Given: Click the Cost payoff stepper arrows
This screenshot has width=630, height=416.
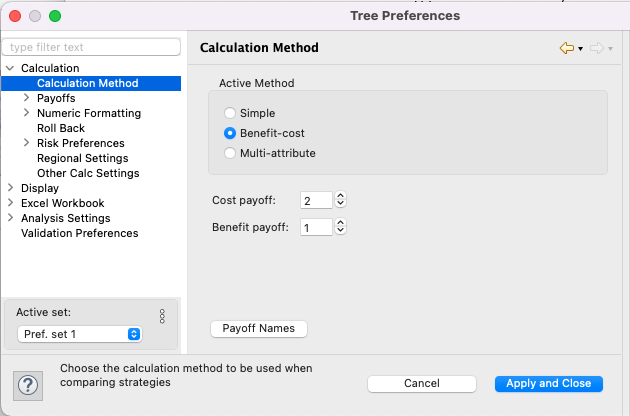Looking at the screenshot, I should pyautogui.click(x=340, y=201).
